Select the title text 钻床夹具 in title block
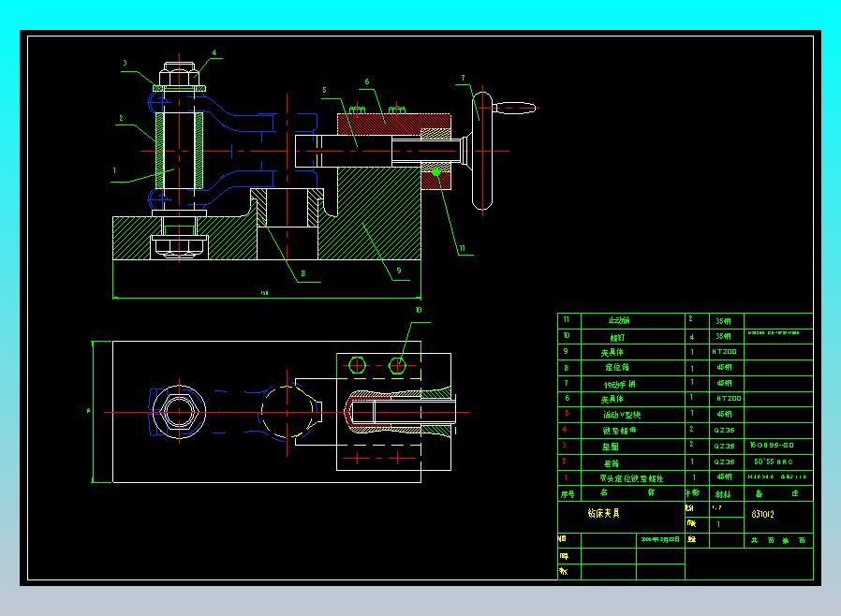The width and height of the screenshot is (841, 616). click(602, 513)
